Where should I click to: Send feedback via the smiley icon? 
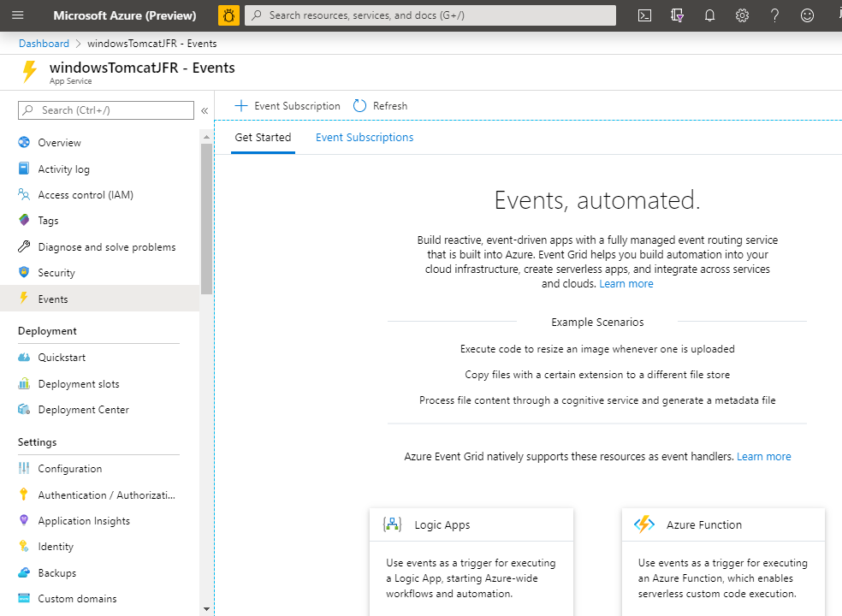pos(805,15)
